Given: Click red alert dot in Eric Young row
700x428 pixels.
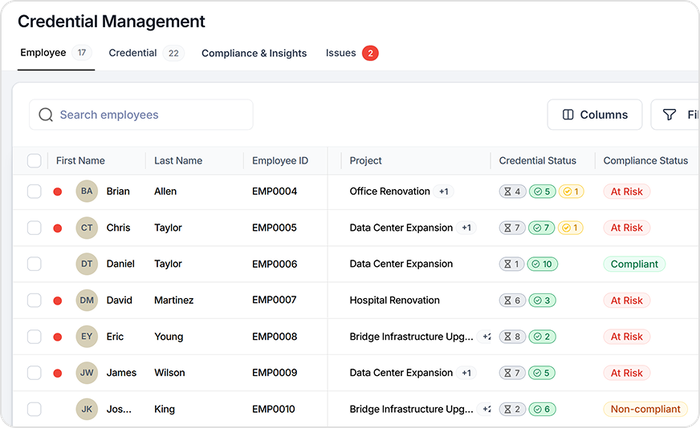Looking at the screenshot, I should tap(57, 337).
